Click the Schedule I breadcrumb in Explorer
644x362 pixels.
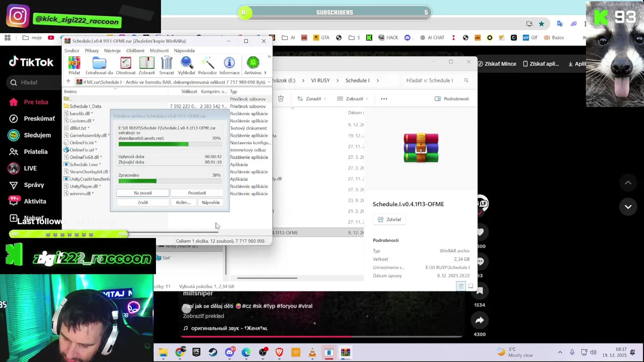pos(357,80)
